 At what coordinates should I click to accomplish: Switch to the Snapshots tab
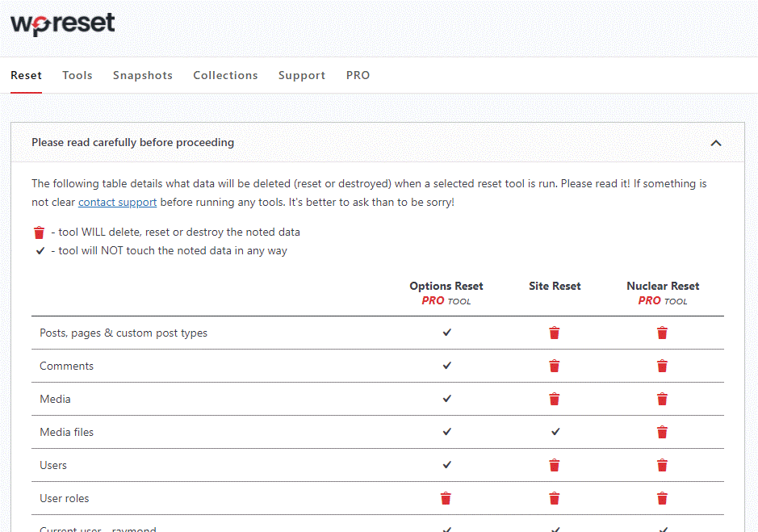tap(143, 75)
